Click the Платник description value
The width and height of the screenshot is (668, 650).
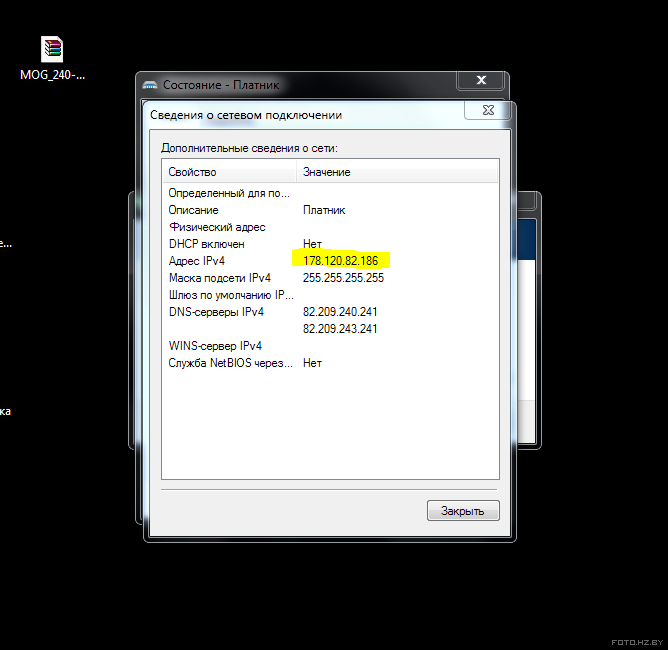324,210
